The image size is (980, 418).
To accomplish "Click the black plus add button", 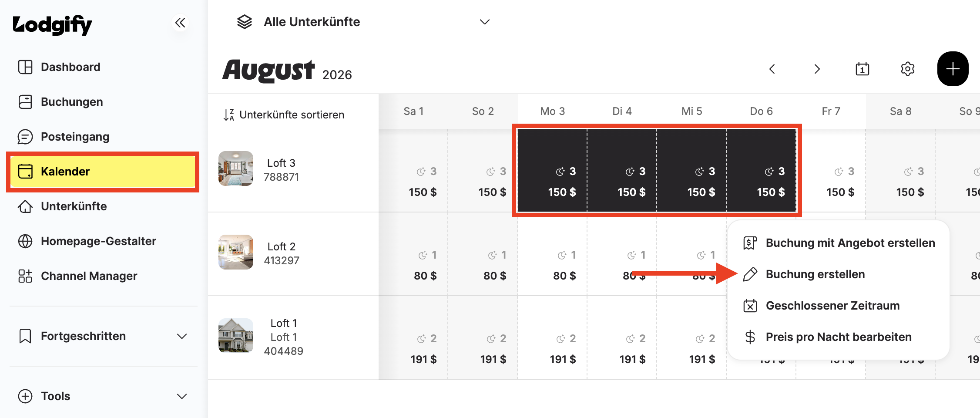I will coord(953,69).
